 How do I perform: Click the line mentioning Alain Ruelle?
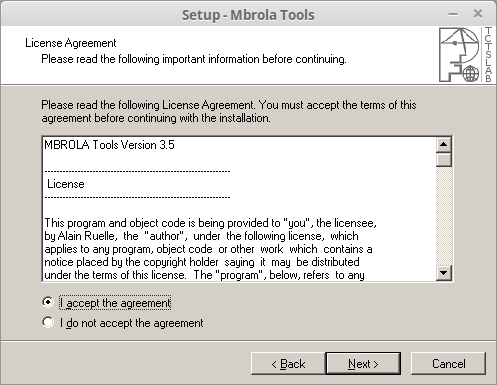tap(201, 236)
